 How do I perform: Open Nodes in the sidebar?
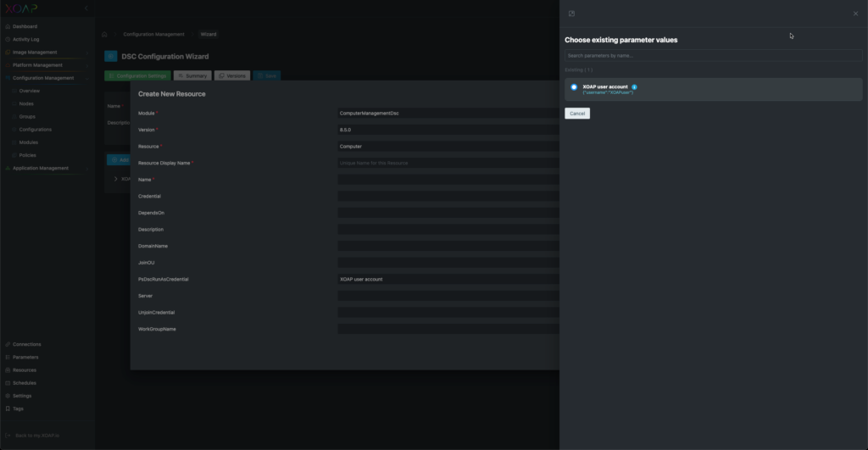tap(26, 103)
